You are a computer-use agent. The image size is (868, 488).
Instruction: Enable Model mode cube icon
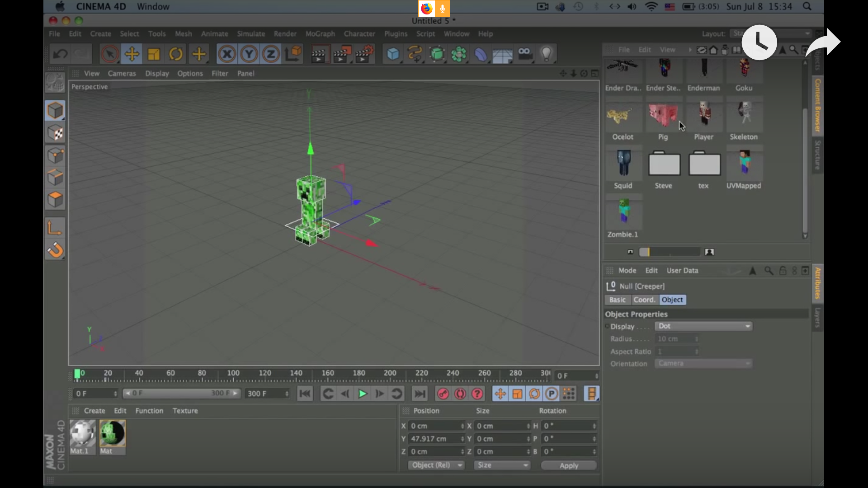tap(55, 111)
